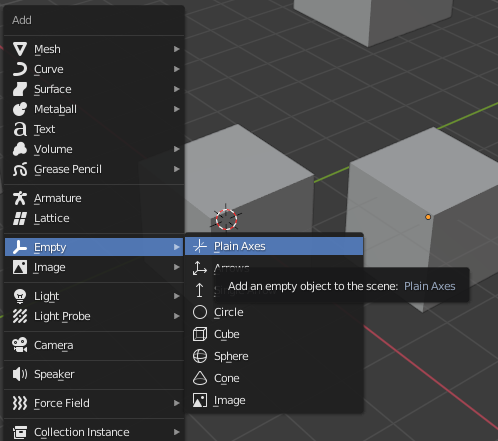Click the 3D cursor in viewport
This screenshot has width=498, height=441.
coord(226,219)
